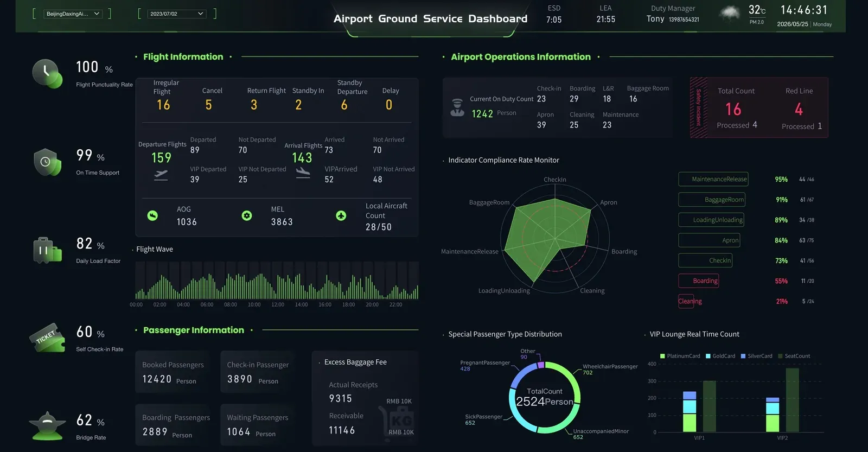Click the Flight Wave bar chart
The height and width of the screenshot is (452, 868).
pyautogui.click(x=277, y=281)
